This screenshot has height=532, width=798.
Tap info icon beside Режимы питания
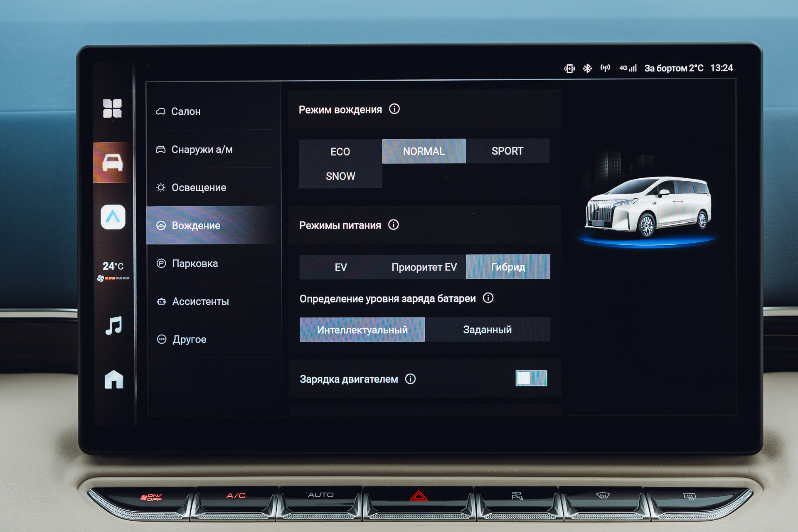point(393,225)
